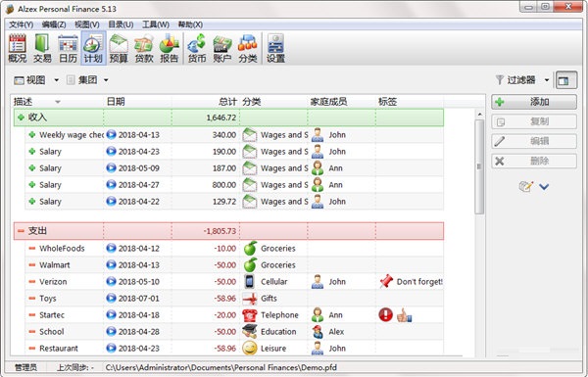
Task: Select the Weekly wage check row
Action: point(234,135)
